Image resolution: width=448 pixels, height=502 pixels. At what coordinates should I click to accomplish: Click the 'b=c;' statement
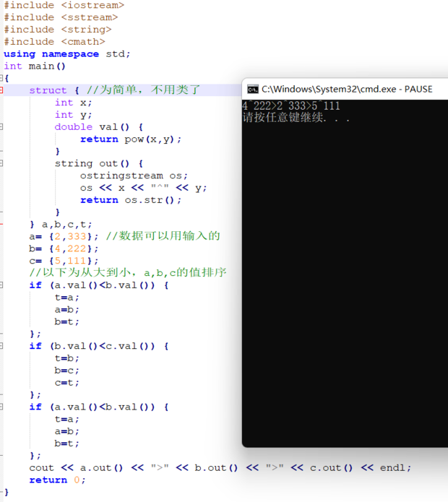67,371
